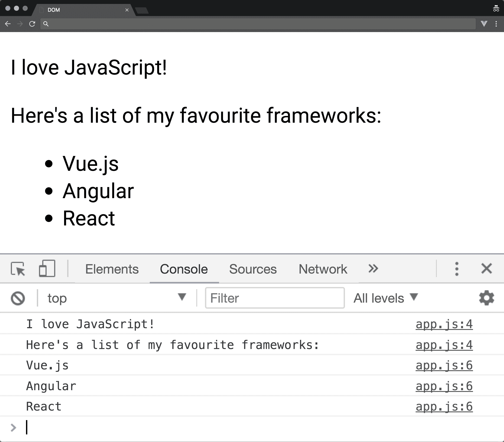The width and height of the screenshot is (504, 442).
Task: Open Chrome's three-dot menu
Action: [x=496, y=24]
